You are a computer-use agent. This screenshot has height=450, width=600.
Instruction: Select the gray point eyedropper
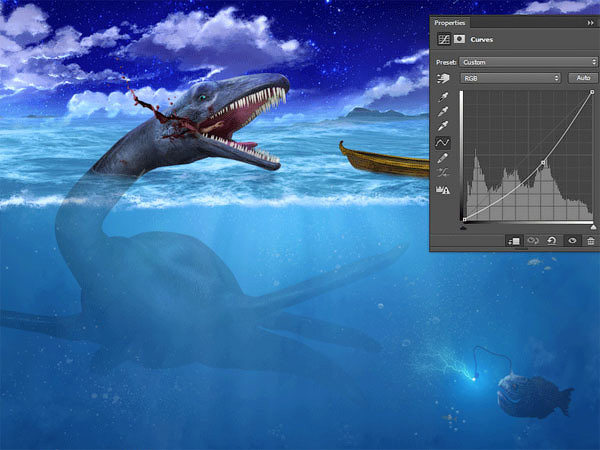(x=443, y=112)
